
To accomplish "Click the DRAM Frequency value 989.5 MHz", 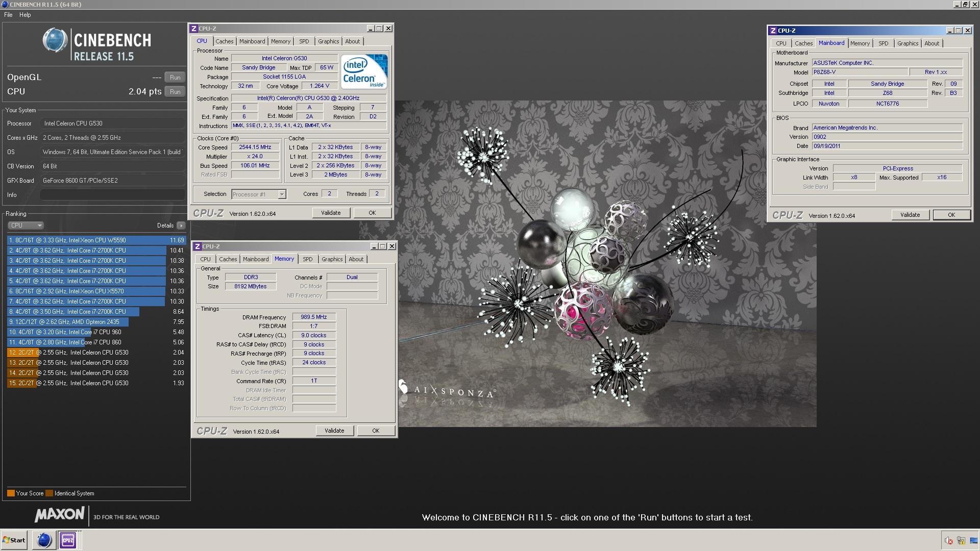I will click(x=314, y=317).
